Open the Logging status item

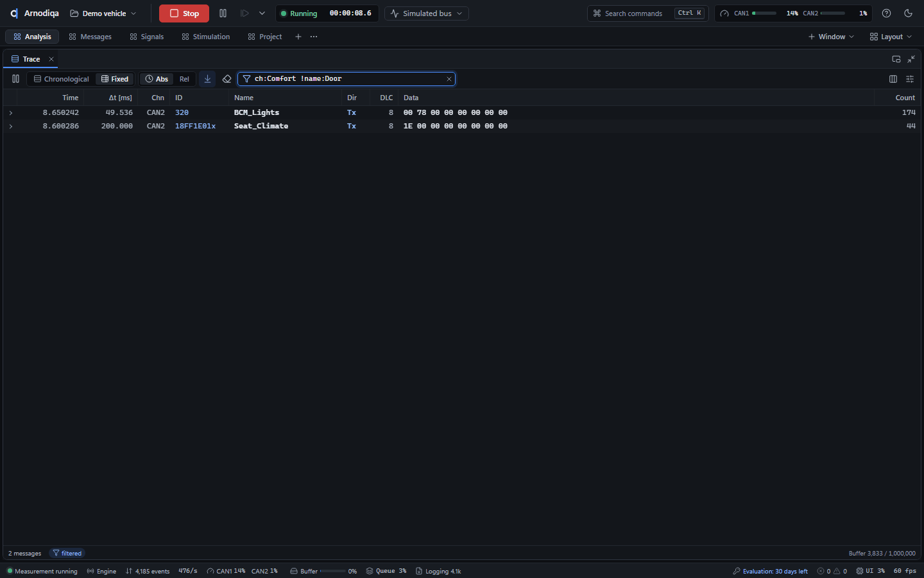(438, 571)
